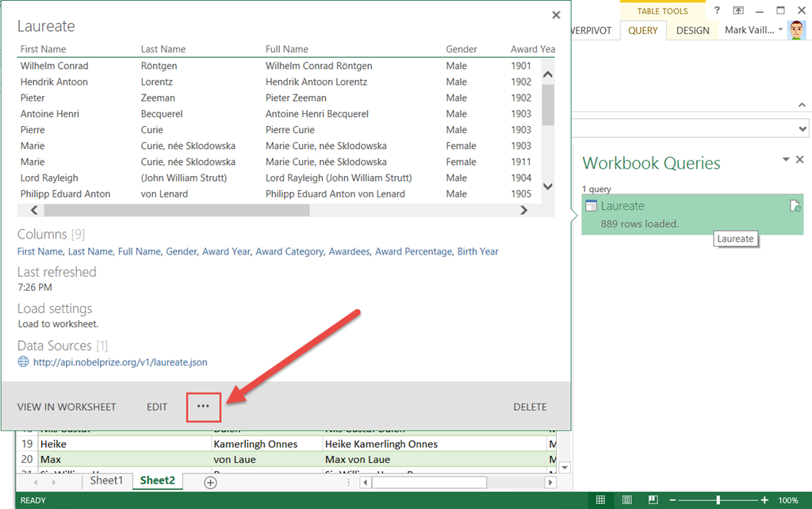Click the refresh icon on Laureate query

[795, 206]
